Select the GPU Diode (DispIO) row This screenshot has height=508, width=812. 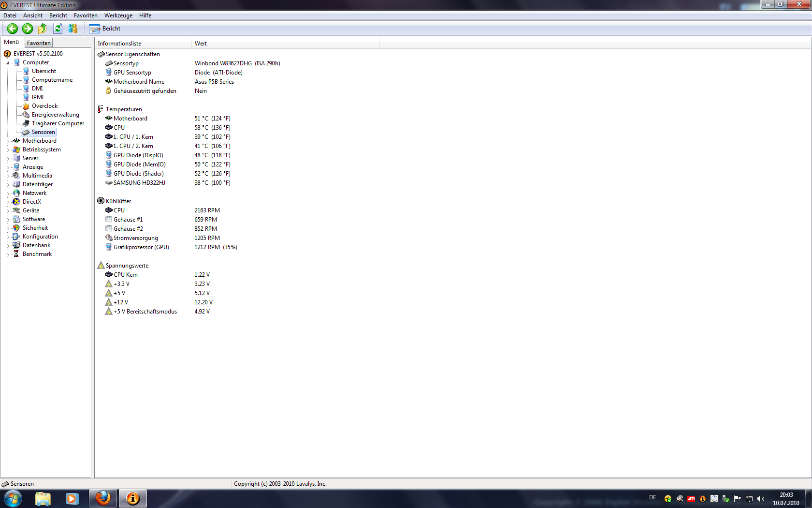pyautogui.click(x=168, y=155)
